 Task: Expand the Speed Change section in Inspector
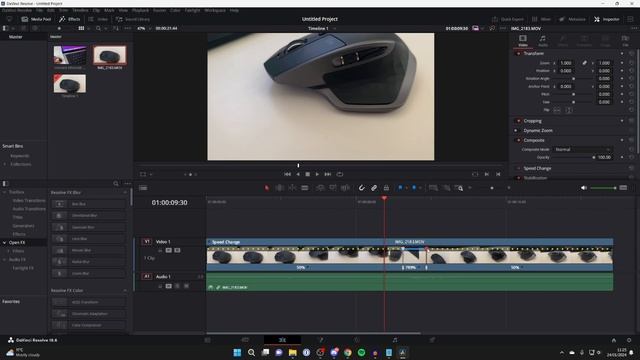(537, 168)
